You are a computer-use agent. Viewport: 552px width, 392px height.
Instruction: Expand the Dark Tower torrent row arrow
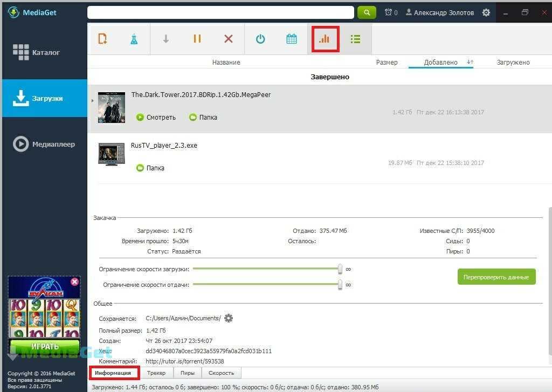pos(93,101)
